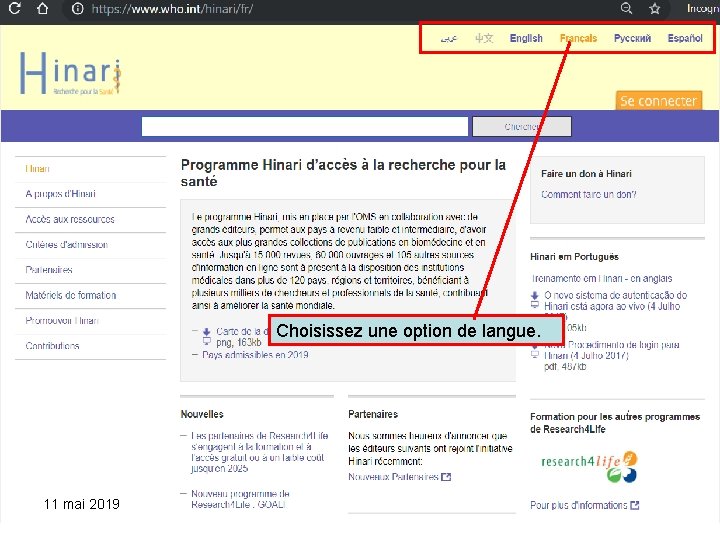Click the Hinari logo
720x540 pixels.
(71, 73)
